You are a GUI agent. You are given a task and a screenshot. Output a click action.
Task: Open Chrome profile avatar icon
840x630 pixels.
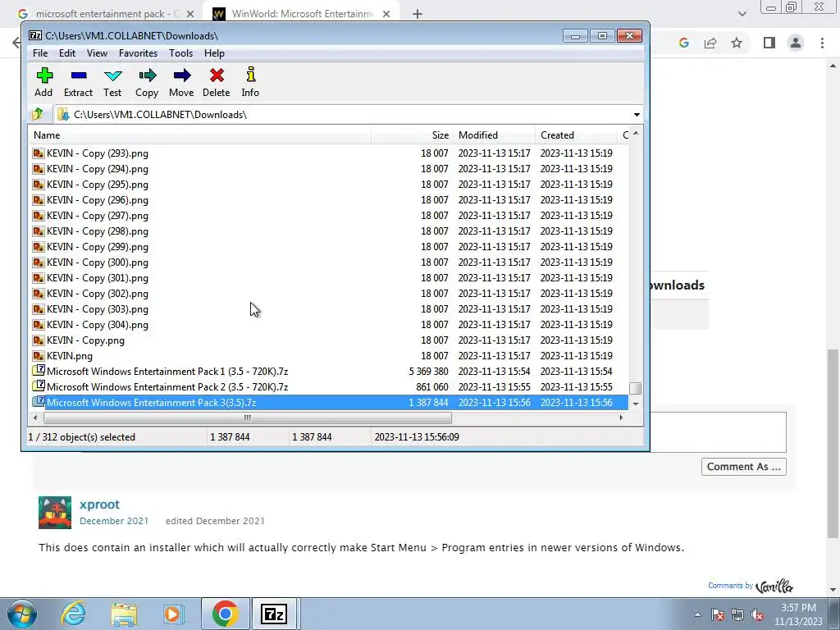click(796, 43)
